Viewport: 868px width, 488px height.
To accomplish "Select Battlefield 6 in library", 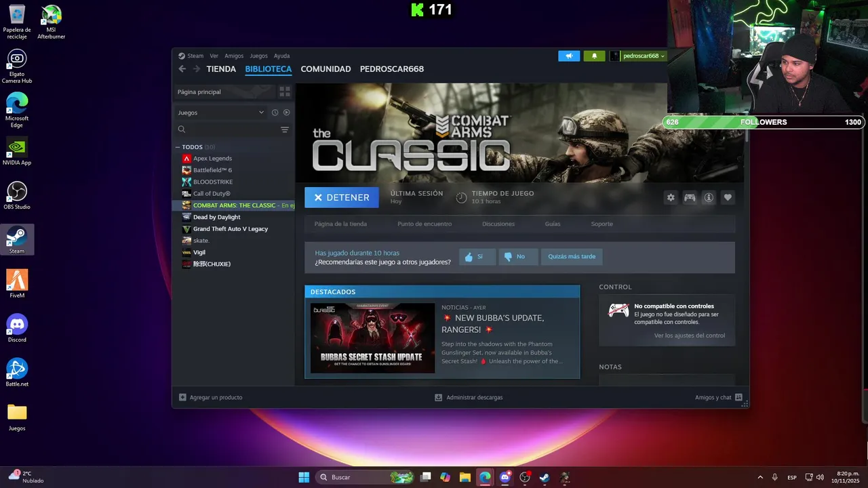I will click(x=212, y=170).
